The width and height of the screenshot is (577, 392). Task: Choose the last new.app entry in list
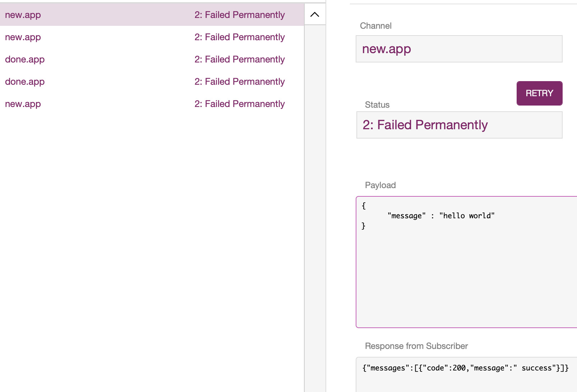(23, 104)
